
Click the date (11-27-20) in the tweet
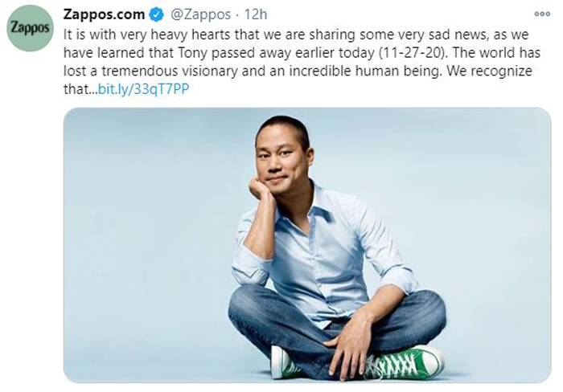tap(412, 53)
